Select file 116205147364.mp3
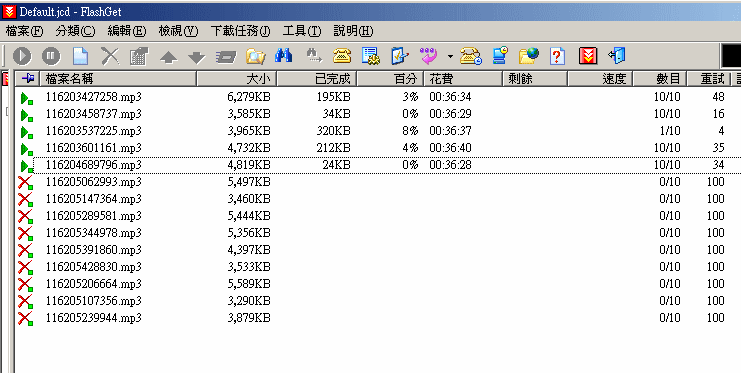Screen dimensions: 741x373 (x=94, y=199)
